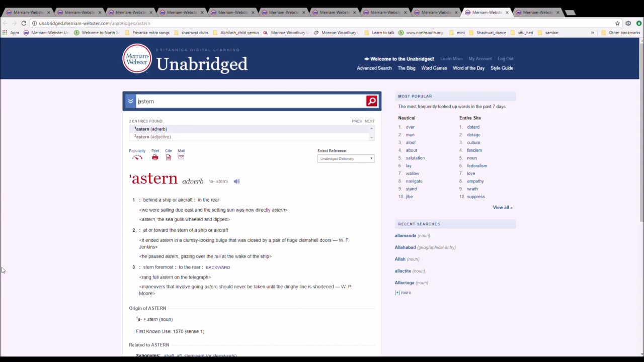This screenshot has height=362, width=644.
Task: Click the Merriam-Webster logo
Action: tap(137, 58)
